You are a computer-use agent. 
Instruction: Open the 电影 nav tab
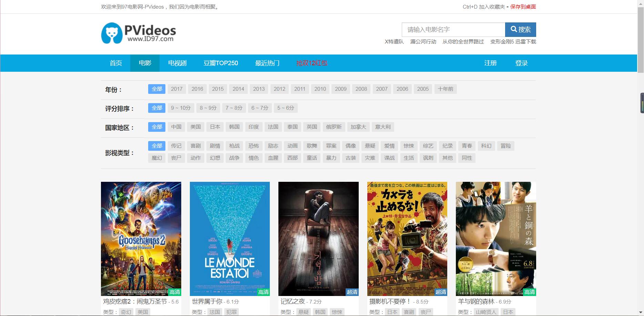(x=145, y=63)
